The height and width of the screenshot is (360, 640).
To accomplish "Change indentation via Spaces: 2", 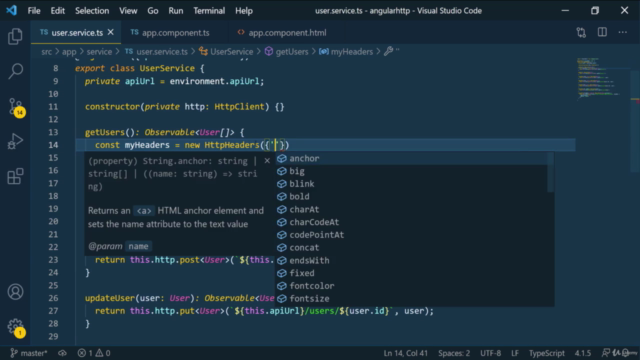I will [x=454, y=353].
